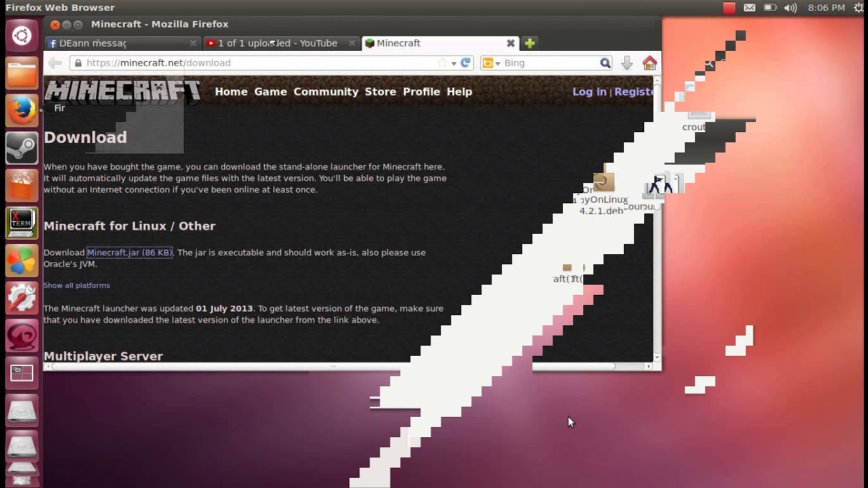This screenshot has height=488, width=868.
Task: Click the horizontal scrollbar of the page
Action: coord(333,367)
